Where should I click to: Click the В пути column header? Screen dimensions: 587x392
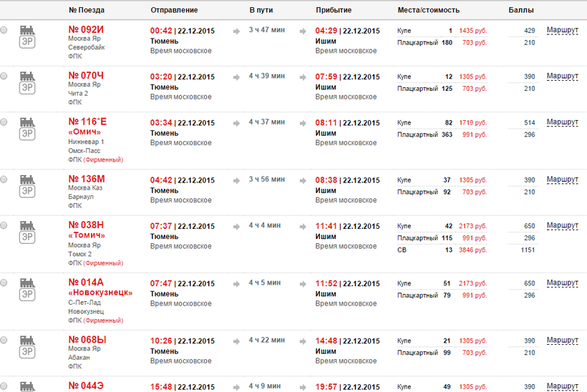tap(261, 10)
